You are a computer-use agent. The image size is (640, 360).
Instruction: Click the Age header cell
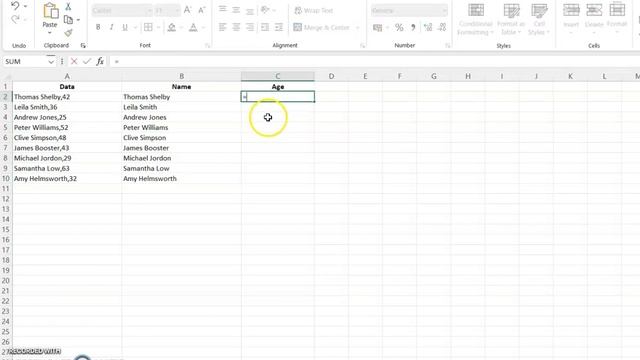pyautogui.click(x=278, y=87)
